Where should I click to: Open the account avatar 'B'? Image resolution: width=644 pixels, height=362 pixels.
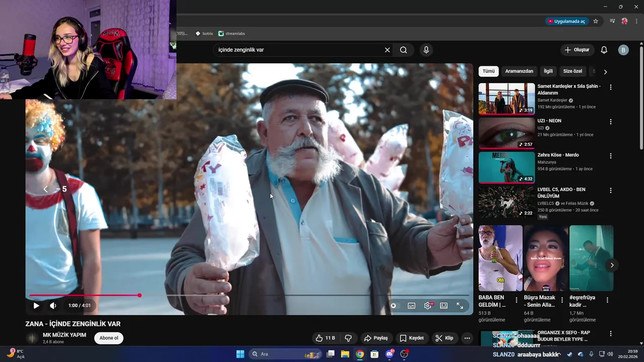pos(623,50)
